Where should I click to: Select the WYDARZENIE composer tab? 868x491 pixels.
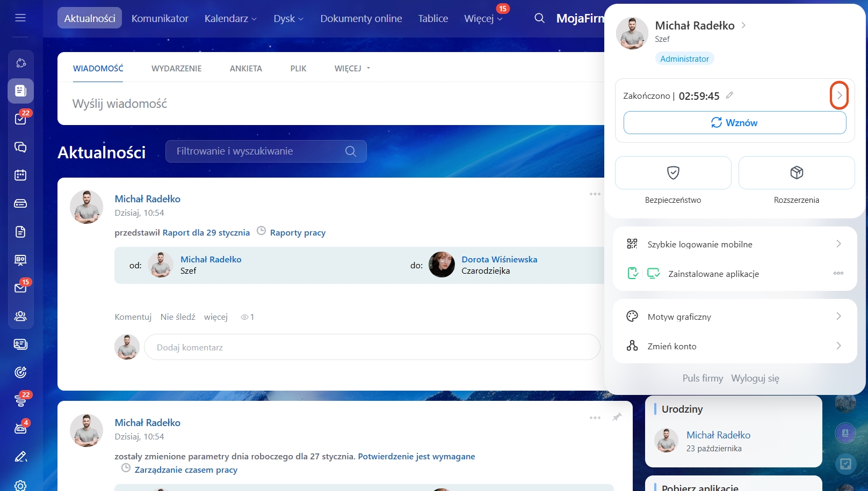click(177, 69)
